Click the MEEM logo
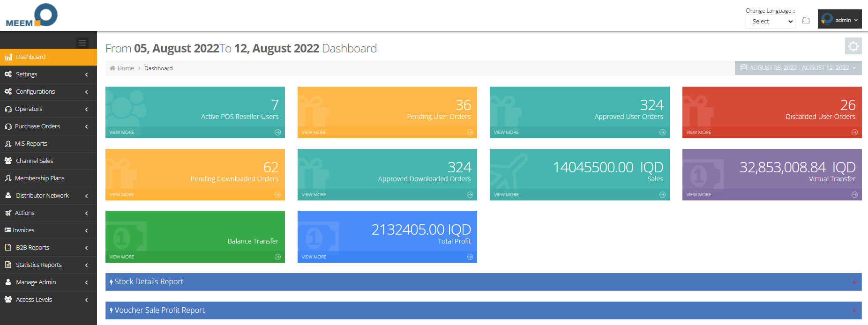 click(x=31, y=15)
